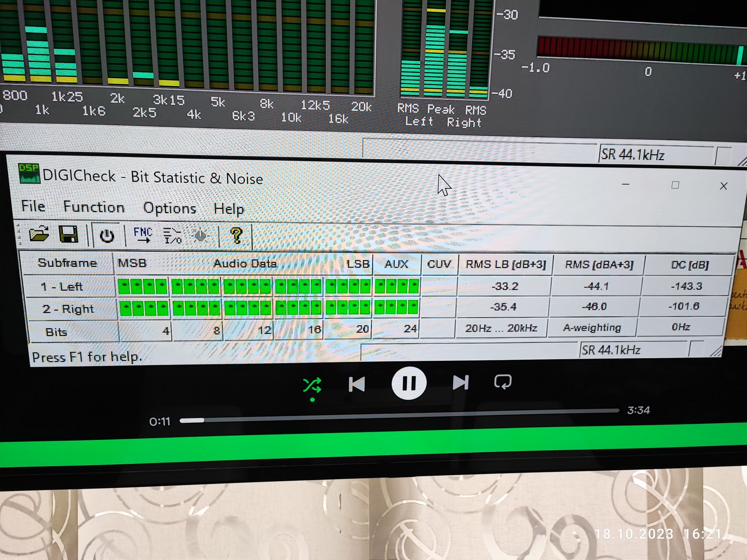Screen dimensions: 747x560
Task: Click the 3k15 frequency band label
Action: [169, 100]
